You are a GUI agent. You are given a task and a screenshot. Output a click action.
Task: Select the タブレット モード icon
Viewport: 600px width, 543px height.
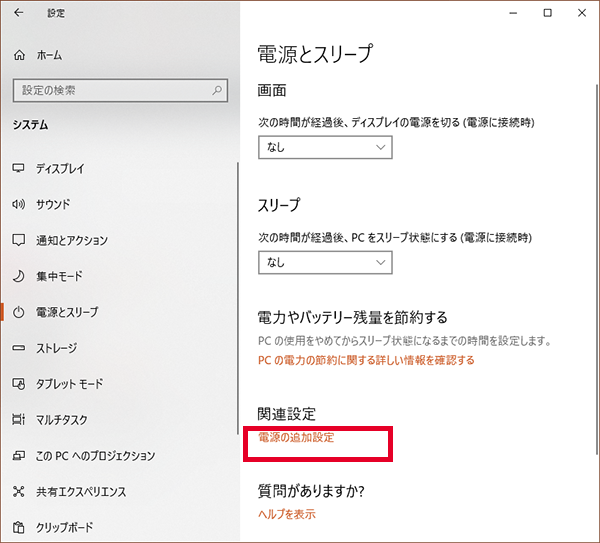coord(18,383)
